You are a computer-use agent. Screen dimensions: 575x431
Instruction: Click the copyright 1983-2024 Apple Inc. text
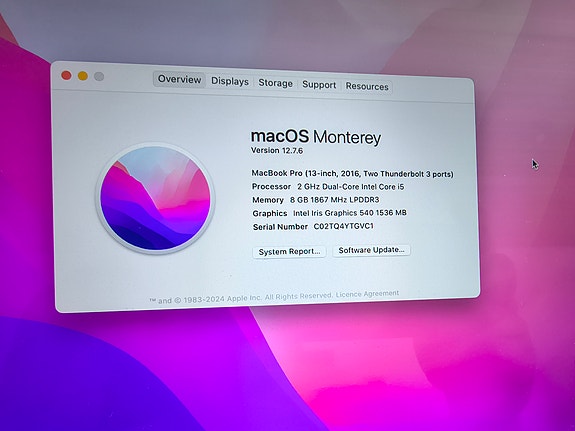[x=241, y=298]
